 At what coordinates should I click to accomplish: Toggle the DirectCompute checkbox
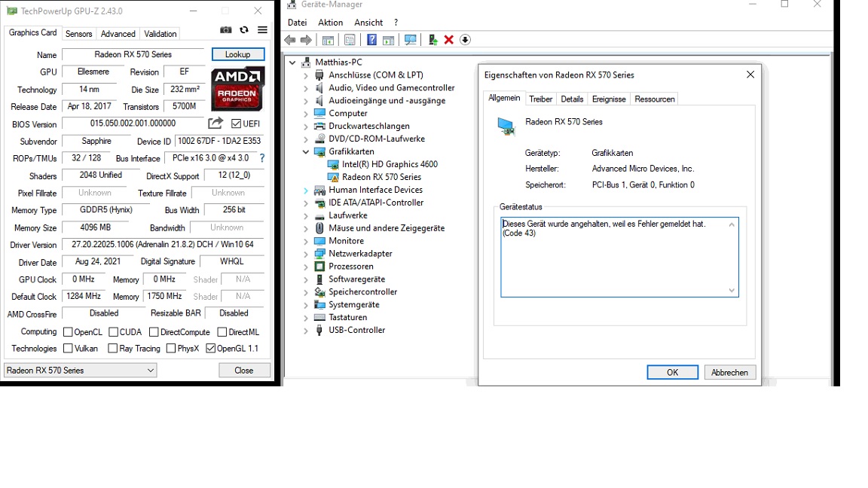pyautogui.click(x=154, y=332)
